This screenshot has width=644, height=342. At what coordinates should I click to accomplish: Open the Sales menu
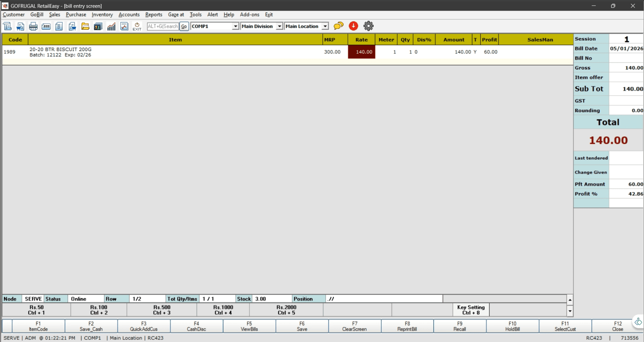[x=54, y=15]
